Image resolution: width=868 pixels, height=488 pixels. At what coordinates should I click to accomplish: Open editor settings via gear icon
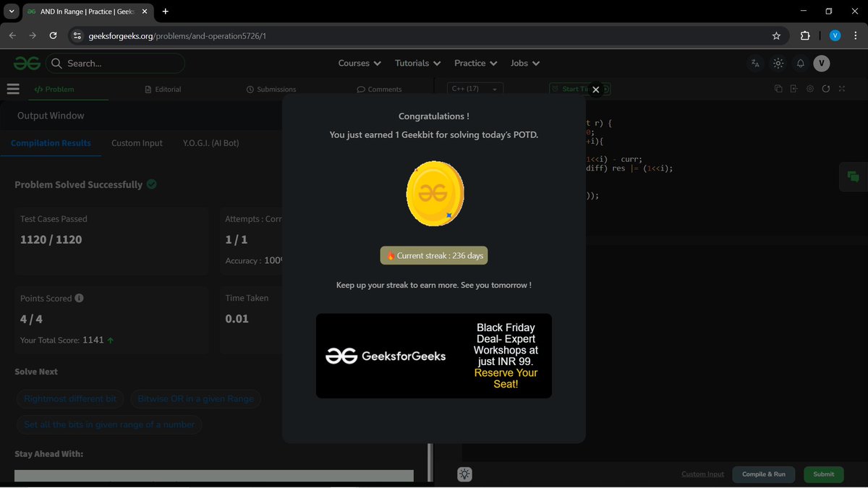810,87
